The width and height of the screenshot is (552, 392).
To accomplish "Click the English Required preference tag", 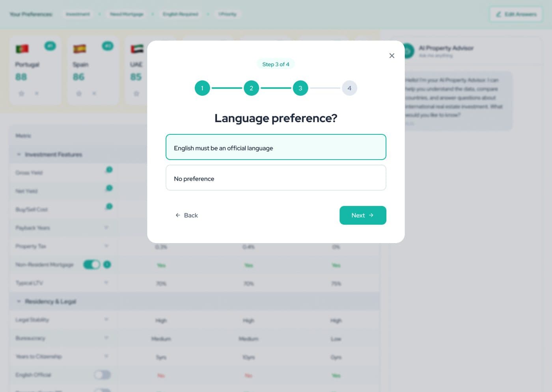I will coord(181,14).
